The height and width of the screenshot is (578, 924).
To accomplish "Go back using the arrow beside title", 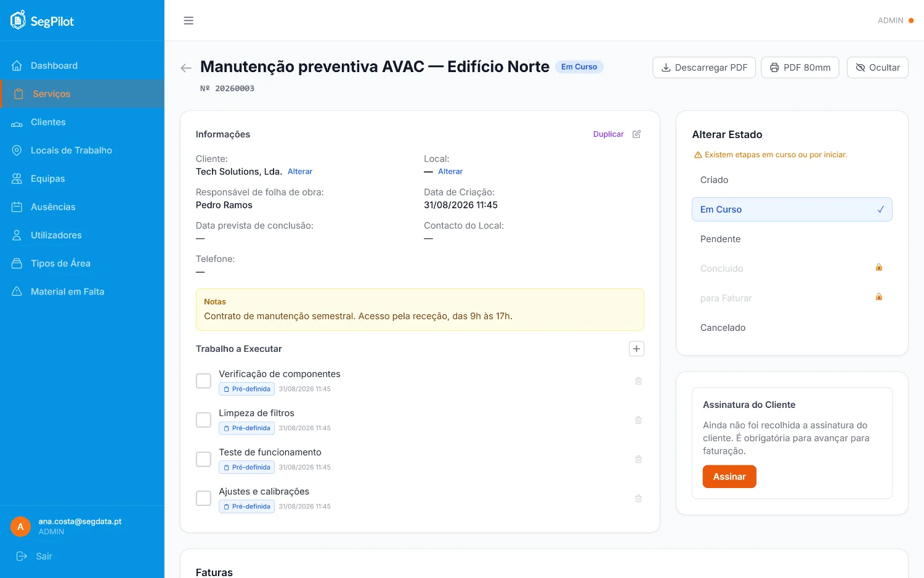I will (186, 68).
